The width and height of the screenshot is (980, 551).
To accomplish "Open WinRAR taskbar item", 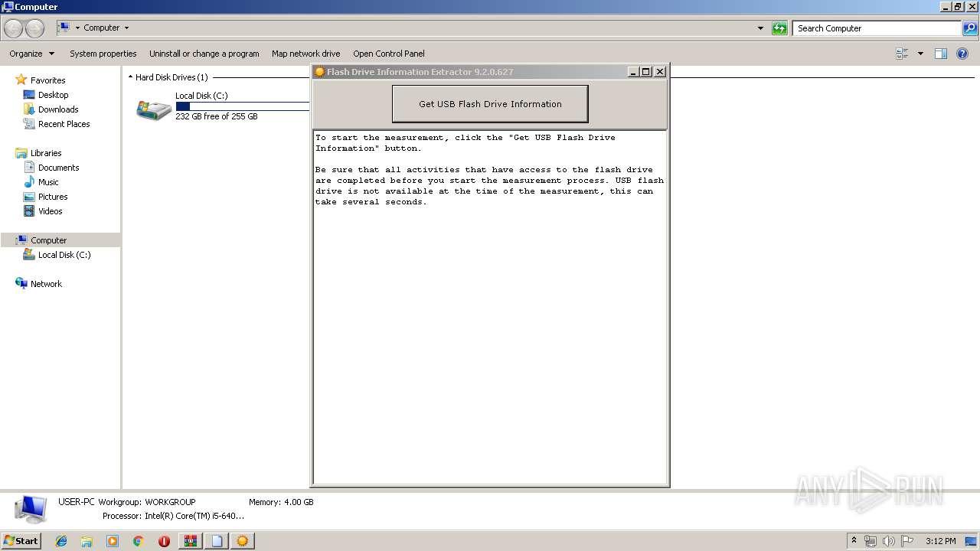I will coord(191,541).
